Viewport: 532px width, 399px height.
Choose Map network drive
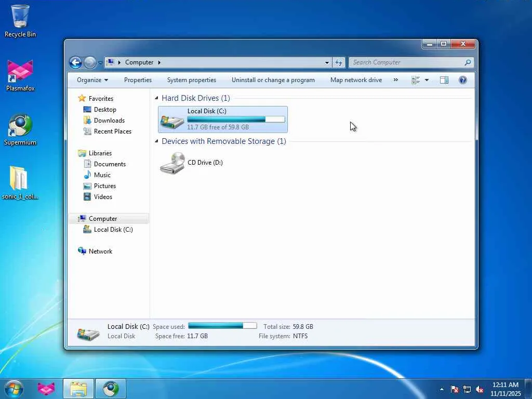356,80
